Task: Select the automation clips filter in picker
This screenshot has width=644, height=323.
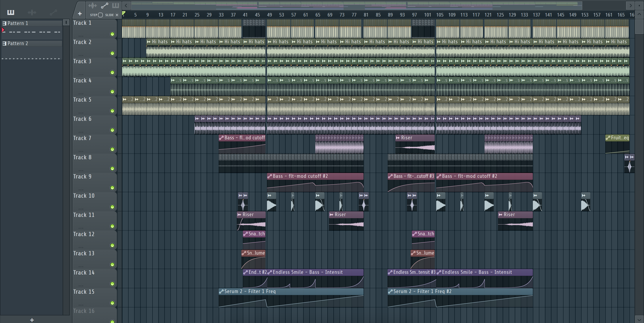Action: [x=53, y=12]
